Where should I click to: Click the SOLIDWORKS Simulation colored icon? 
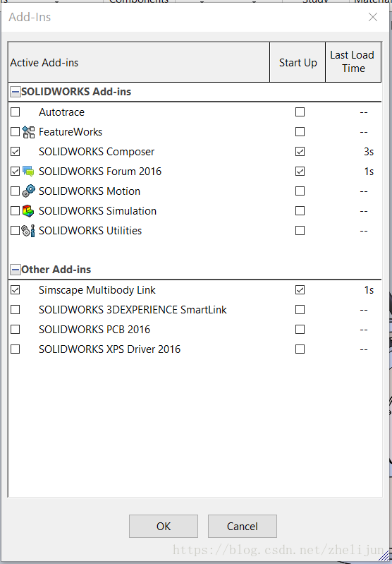click(x=28, y=211)
